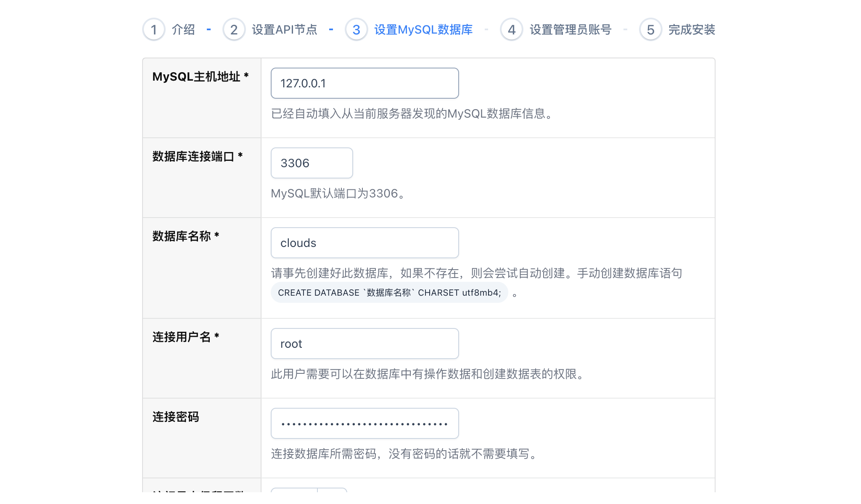This screenshot has width=861, height=504.
Task: Click the CREATE DATABASE code snippet
Action: click(389, 293)
